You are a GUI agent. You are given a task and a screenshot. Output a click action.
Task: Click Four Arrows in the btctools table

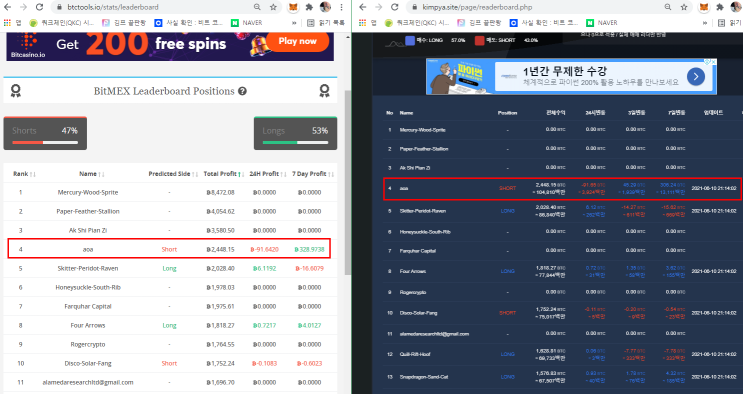tap(88, 325)
